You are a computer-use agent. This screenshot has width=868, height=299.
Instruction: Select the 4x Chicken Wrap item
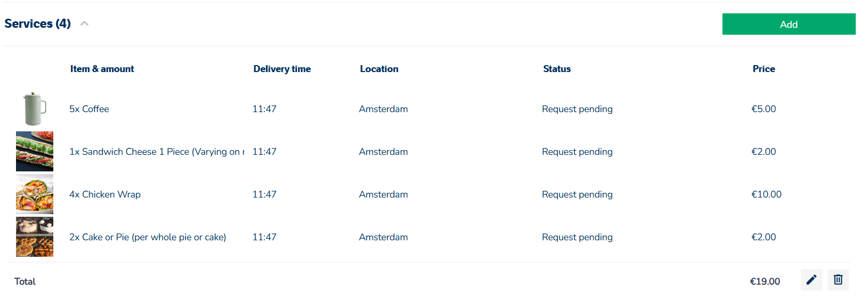[105, 194]
